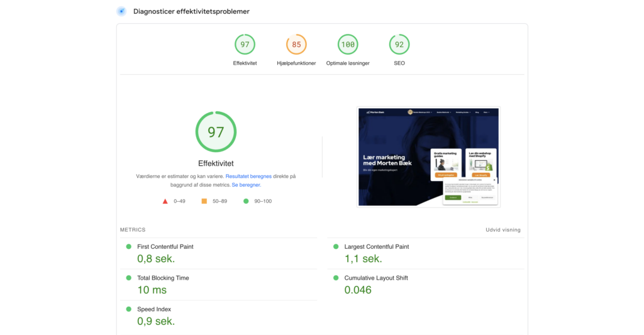
Task: Click the '10 ms' value
Action: click(x=152, y=290)
